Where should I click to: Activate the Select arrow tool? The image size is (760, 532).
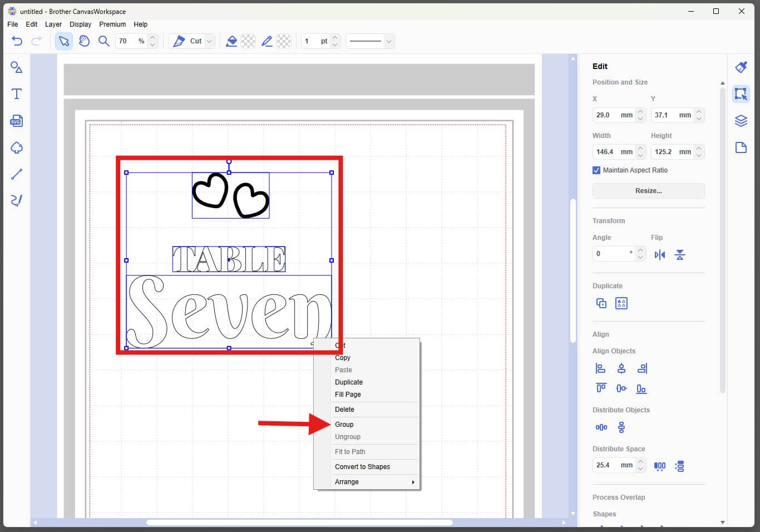point(64,41)
